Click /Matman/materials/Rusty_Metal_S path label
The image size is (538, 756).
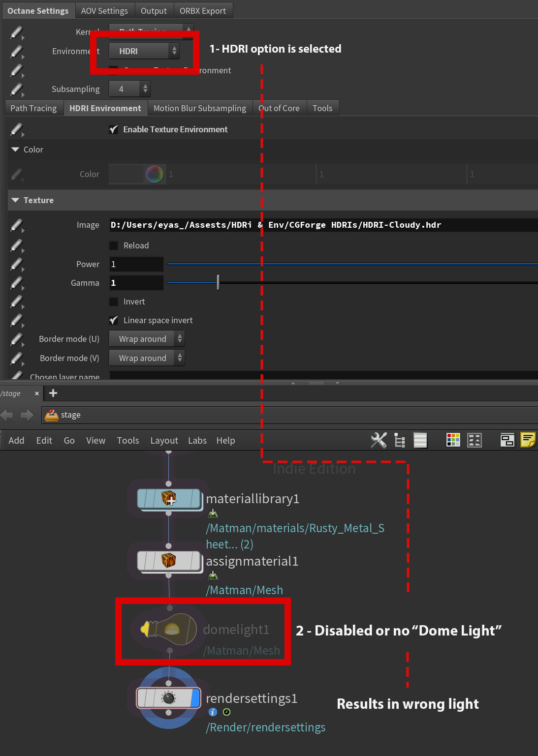tap(295, 528)
